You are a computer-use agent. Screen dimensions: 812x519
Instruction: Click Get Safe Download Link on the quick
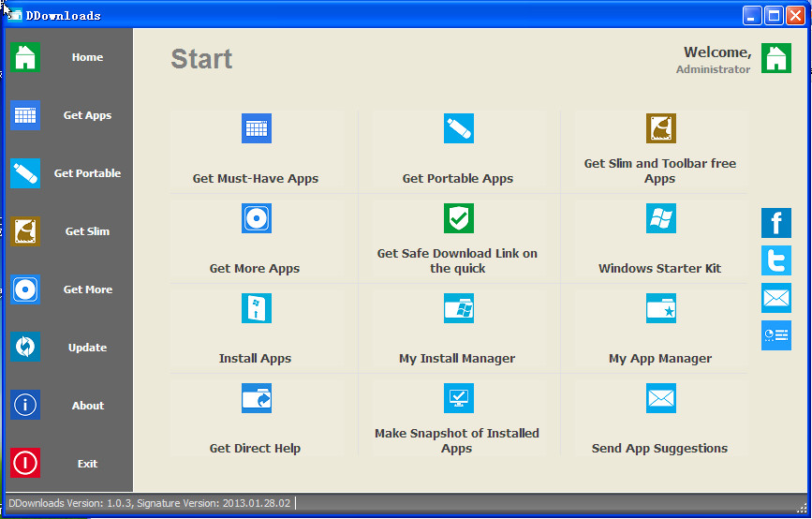[457, 260]
